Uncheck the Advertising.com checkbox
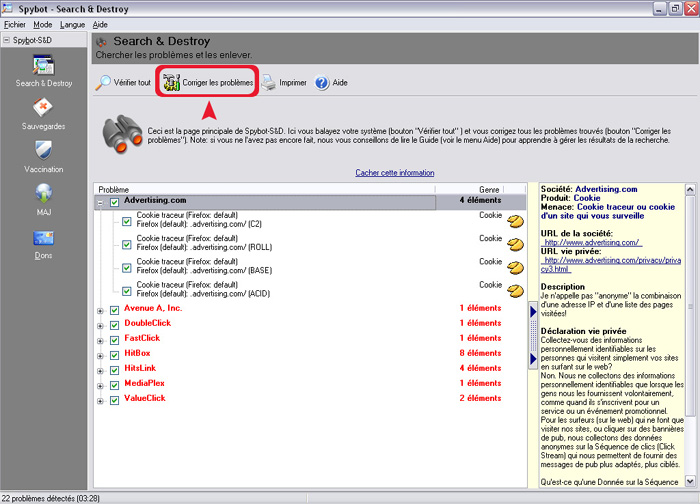 pyautogui.click(x=114, y=202)
